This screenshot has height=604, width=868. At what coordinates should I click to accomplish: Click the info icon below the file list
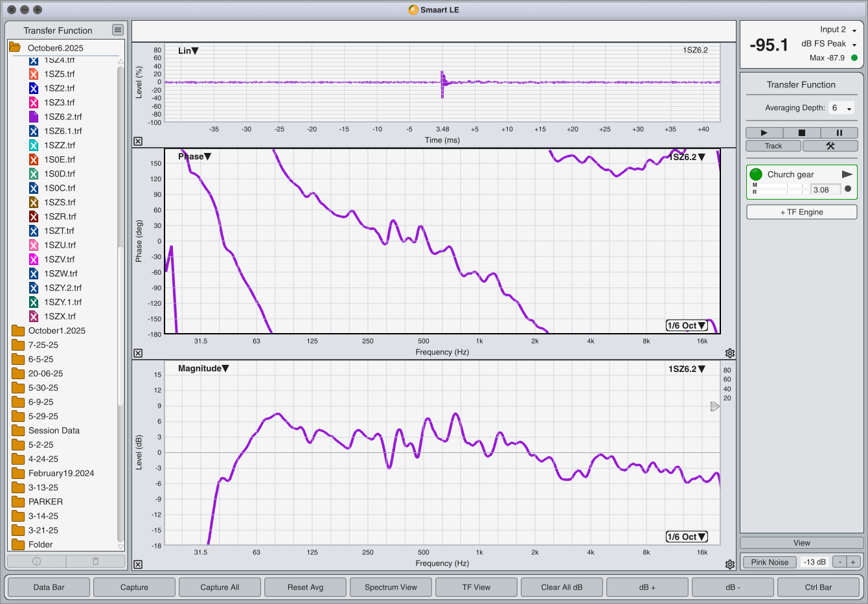[36, 561]
